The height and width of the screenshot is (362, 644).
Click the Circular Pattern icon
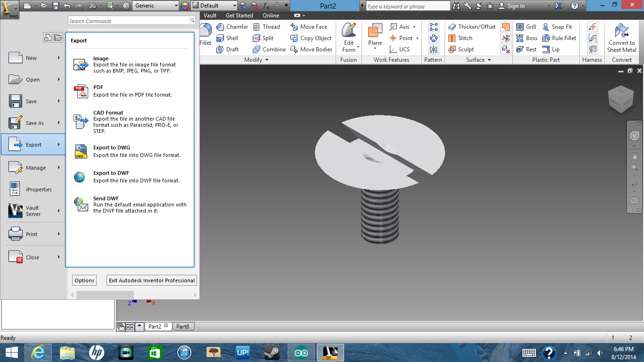pyautogui.click(x=433, y=38)
